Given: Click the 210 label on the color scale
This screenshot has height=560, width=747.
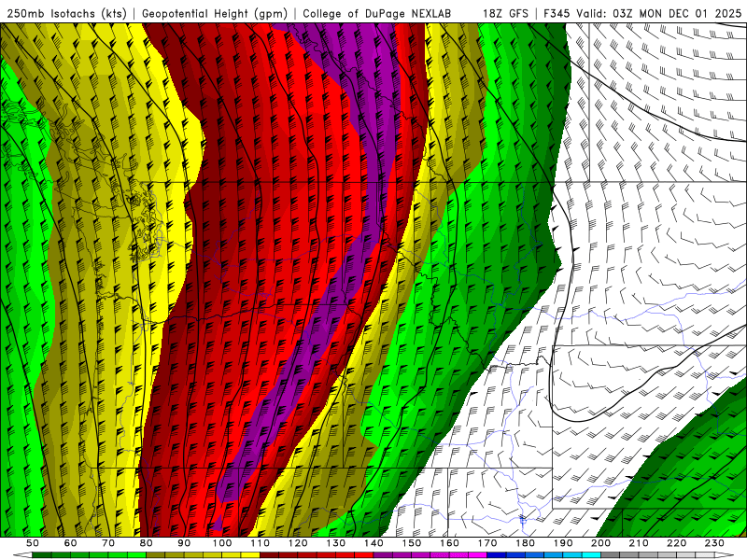Looking at the screenshot, I should [x=639, y=543].
